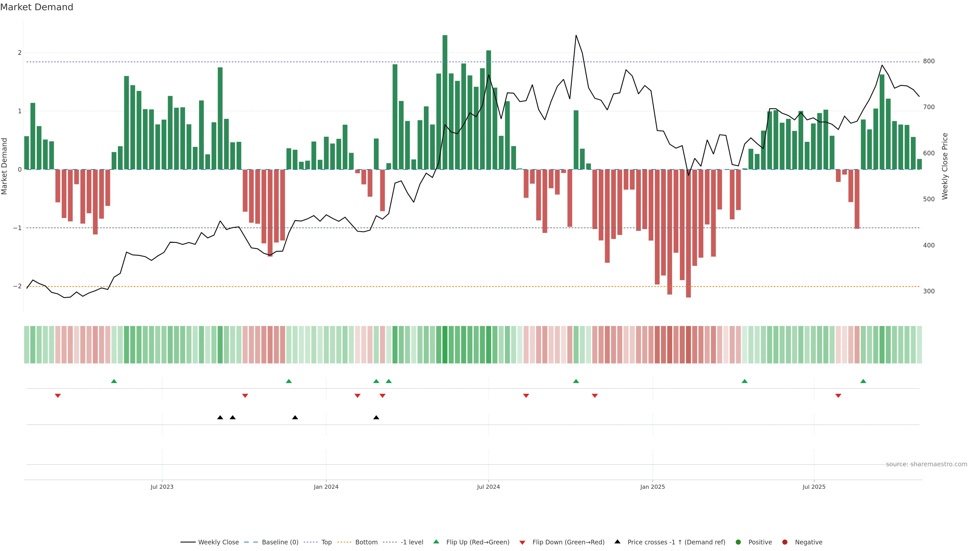Click the first green flip-up marker before Jul 2023
The width and height of the screenshot is (980, 551).
pos(114,381)
